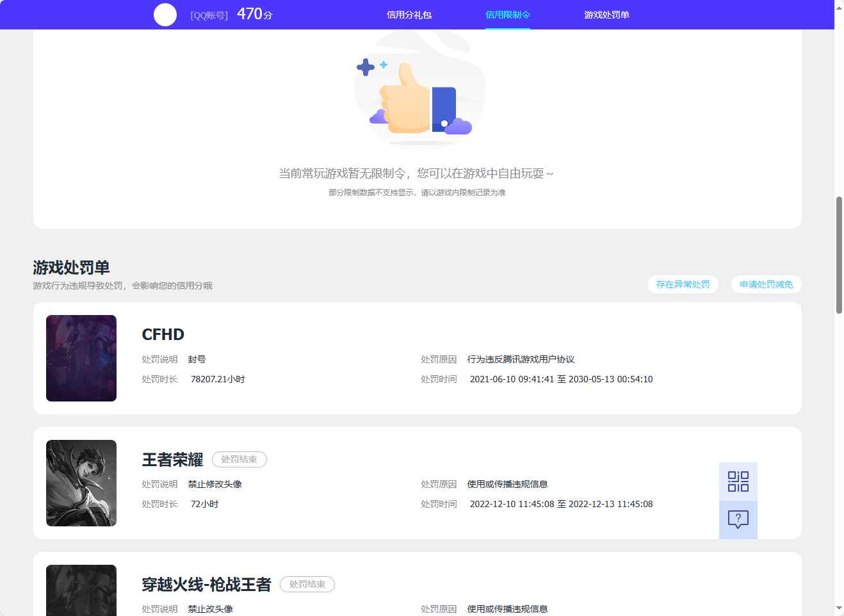Click the 禁止改头像 penalty description
The height and width of the screenshot is (616, 844).
(210, 609)
